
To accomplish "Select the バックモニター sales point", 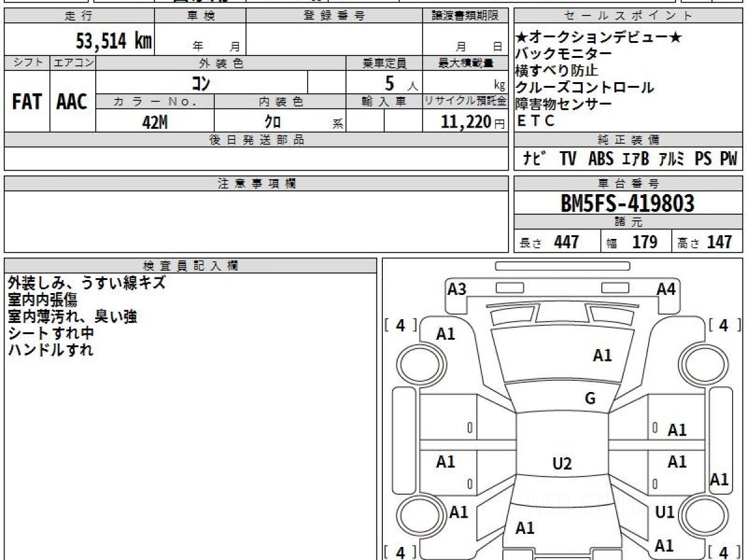I will tap(563, 54).
